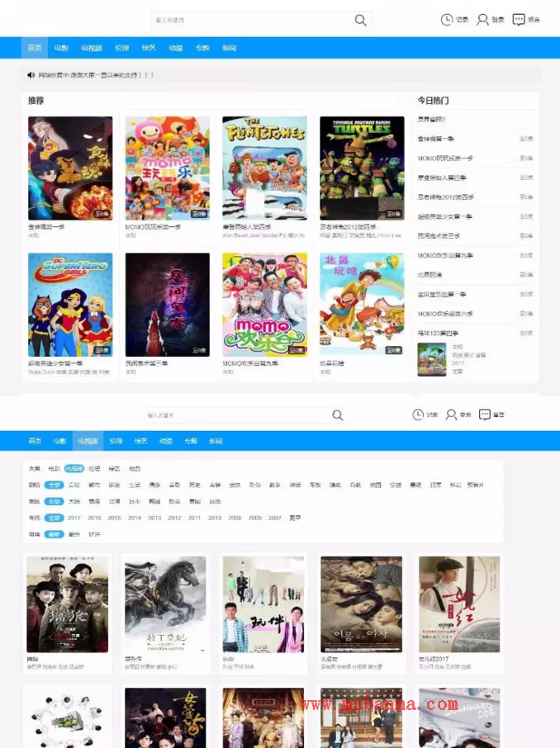
Task: Click the lower page's clock history icon
Action: pos(418,414)
